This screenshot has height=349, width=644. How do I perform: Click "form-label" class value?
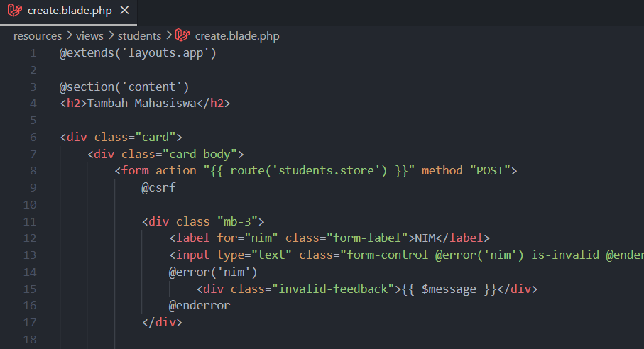[x=367, y=238]
